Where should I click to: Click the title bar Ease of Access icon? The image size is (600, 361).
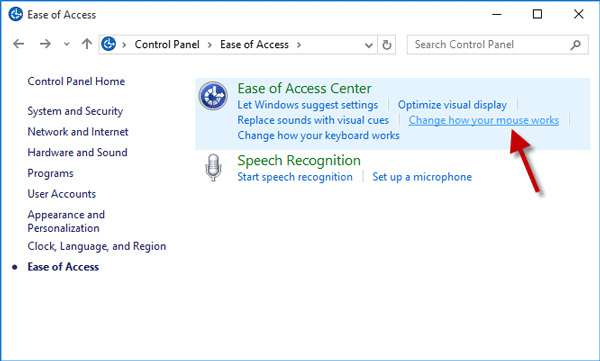(16, 15)
